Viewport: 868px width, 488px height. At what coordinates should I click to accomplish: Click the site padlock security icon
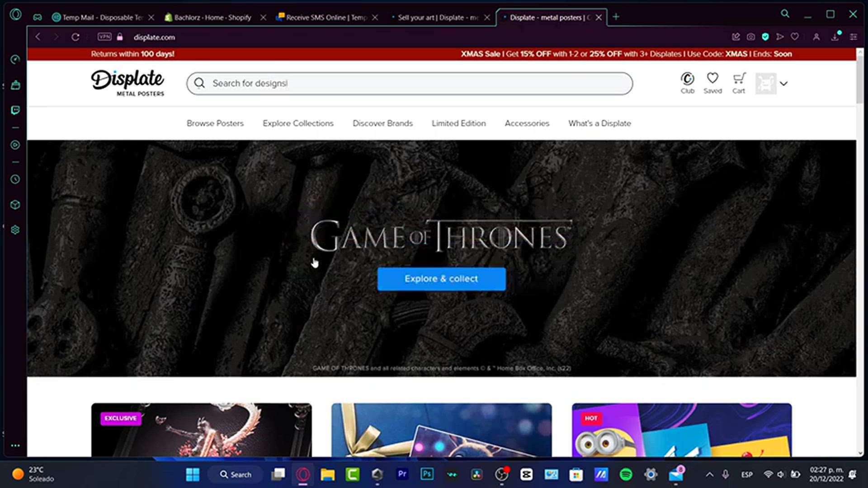tap(120, 37)
